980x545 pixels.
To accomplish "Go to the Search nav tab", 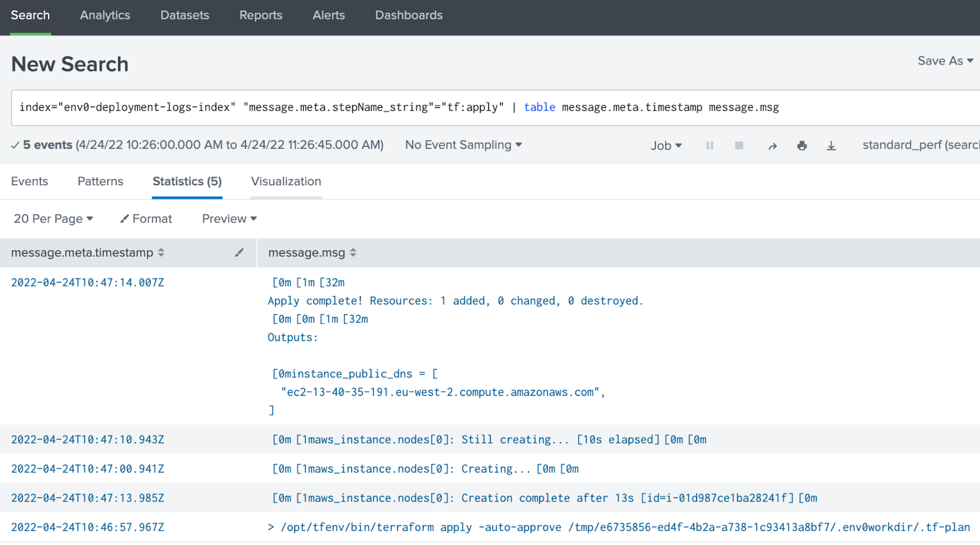I will (x=30, y=15).
